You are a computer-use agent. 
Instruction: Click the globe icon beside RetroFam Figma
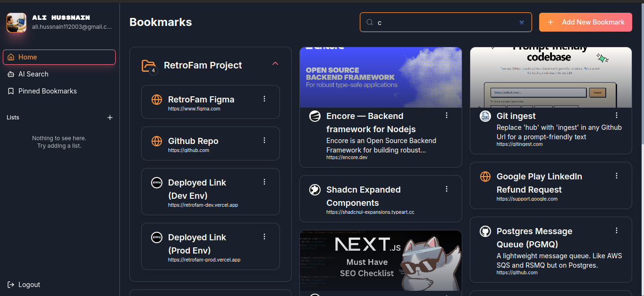click(157, 100)
